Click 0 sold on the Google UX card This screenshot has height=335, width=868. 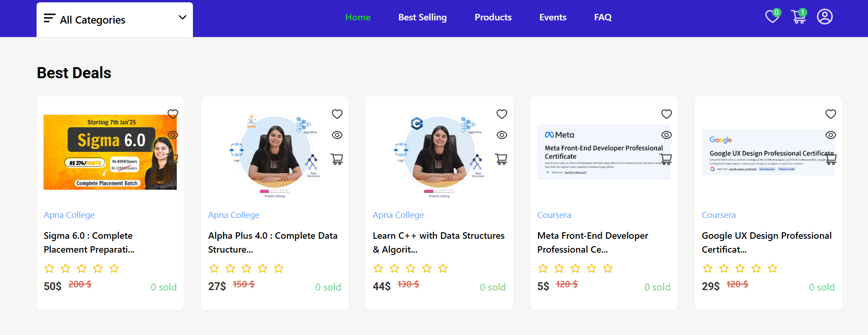822,287
